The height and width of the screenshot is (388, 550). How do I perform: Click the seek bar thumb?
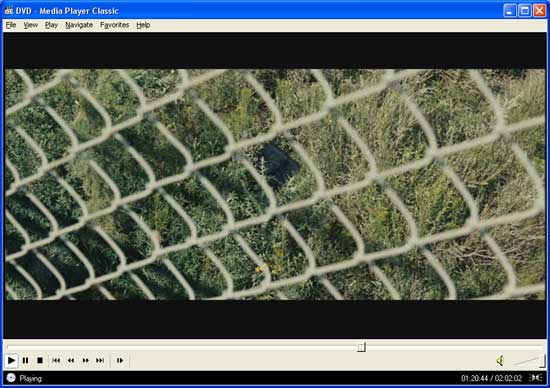361,347
